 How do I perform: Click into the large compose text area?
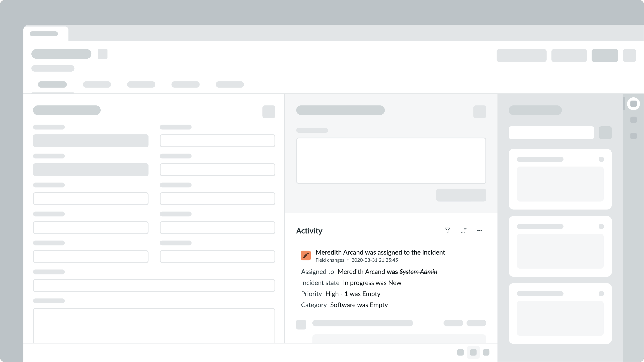391,161
